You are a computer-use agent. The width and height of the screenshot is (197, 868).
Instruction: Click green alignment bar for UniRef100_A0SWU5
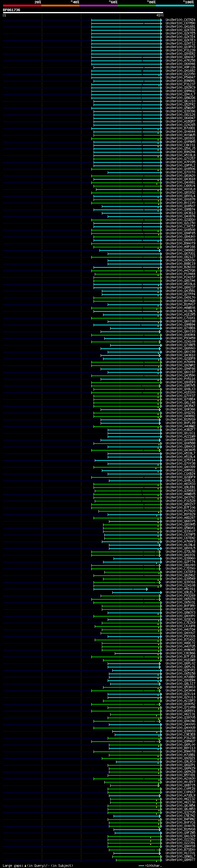128,135
